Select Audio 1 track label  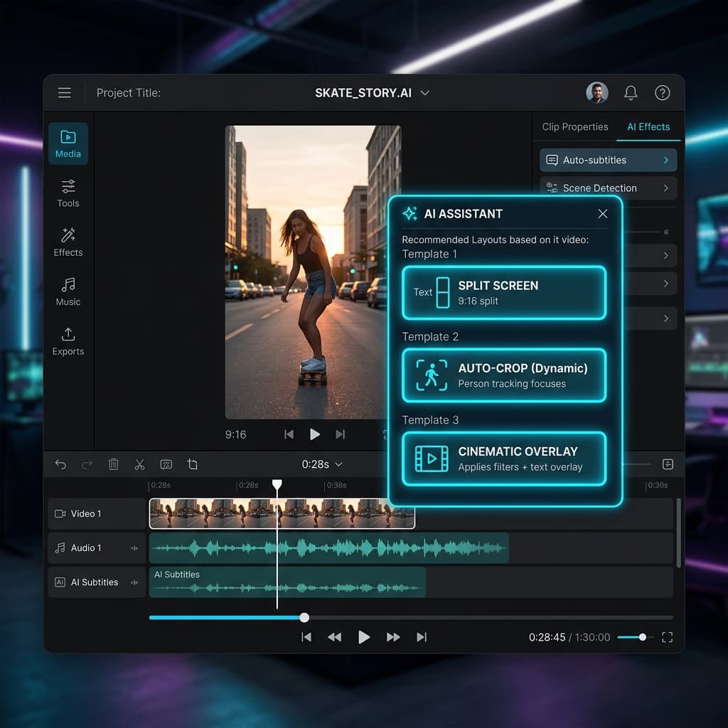(x=97, y=548)
